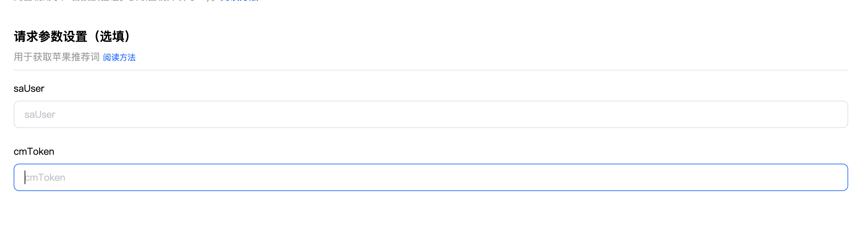Click the gray saUser placeholder text
Viewport: 868px width, 228px height.
tap(40, 115)
